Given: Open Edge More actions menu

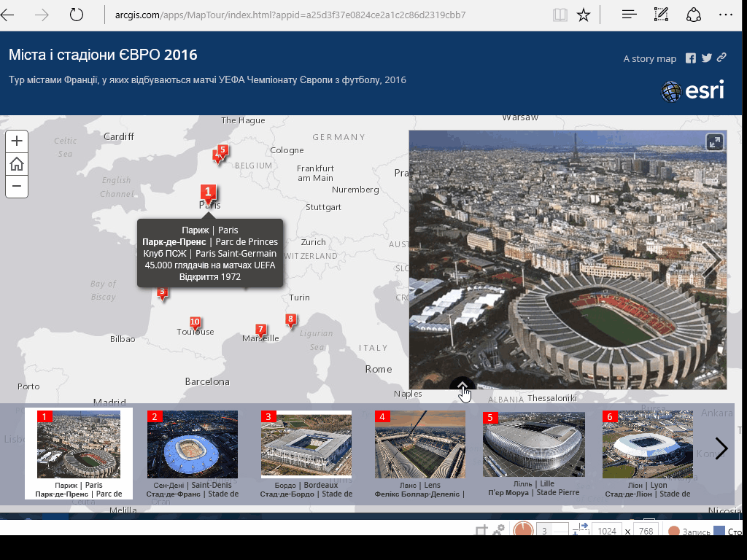Looking at the screenshot, I should coord(725,15).
